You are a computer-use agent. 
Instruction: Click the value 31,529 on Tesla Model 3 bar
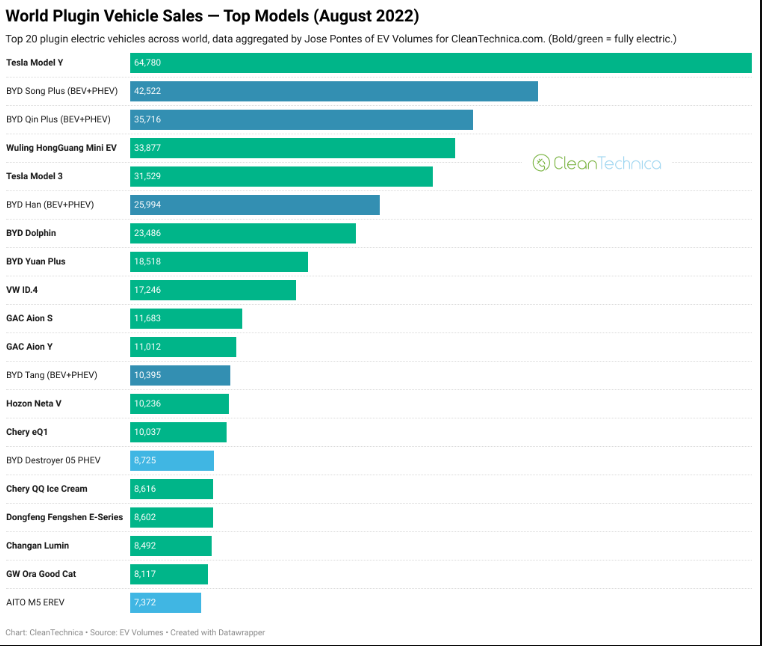pyautogui.click(x=147, y=176)
